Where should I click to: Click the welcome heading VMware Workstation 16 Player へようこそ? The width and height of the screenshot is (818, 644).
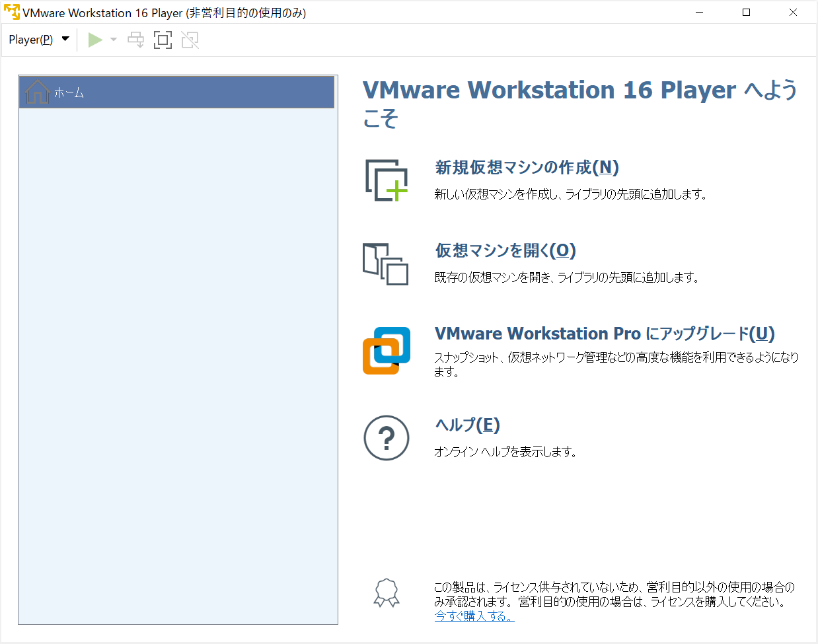tap(580, 104)
